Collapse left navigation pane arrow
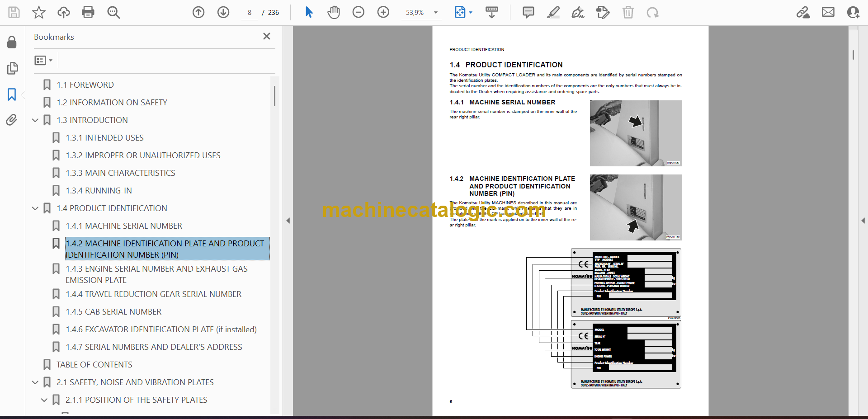The height and width of the screenshot is (419, 868). 288,221
